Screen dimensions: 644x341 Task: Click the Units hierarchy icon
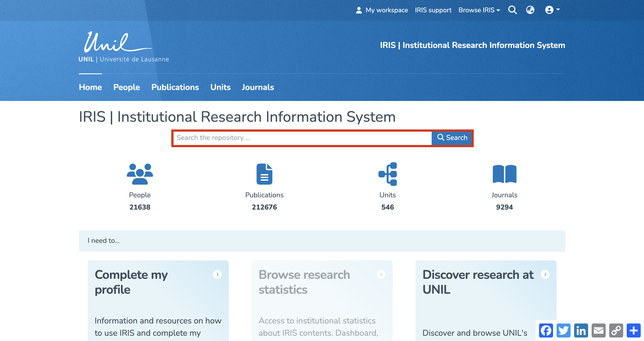point(387,174)
